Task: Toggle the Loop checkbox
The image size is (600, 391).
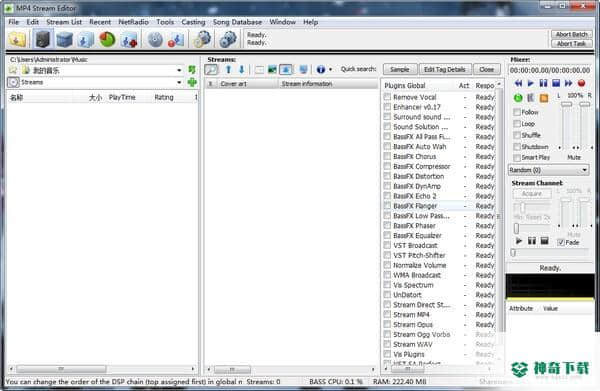Action: tap(517, 124)
